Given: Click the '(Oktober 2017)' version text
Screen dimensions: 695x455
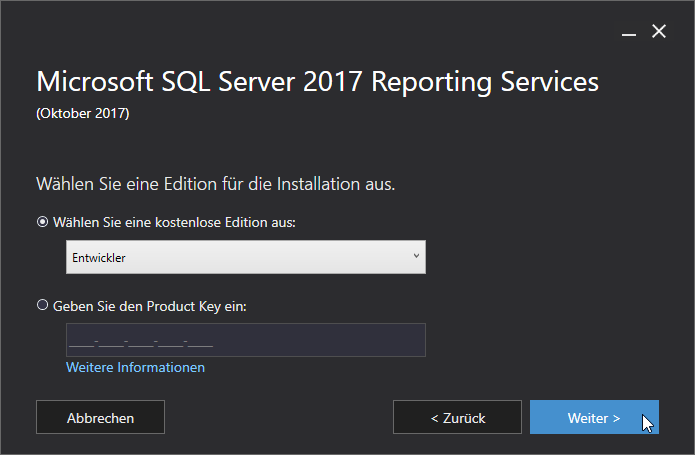Looking at the screenshot, I should pyautogui.click(x=83, y=113).
